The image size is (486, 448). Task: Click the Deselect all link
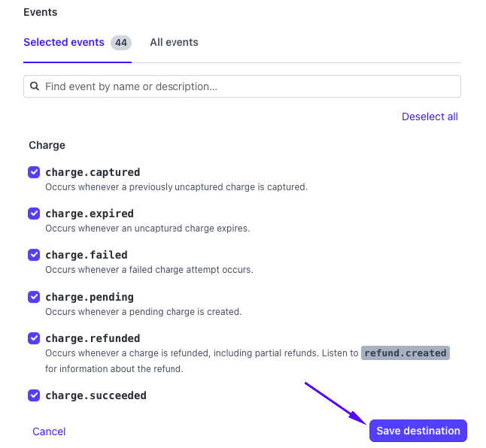click(x=430, y=117)
